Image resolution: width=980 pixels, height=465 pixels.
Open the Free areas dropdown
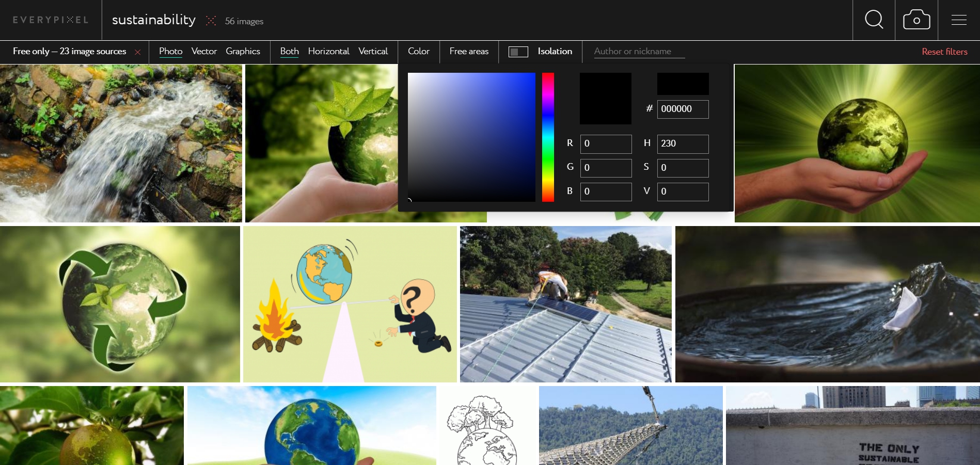[x=468, y=52]
